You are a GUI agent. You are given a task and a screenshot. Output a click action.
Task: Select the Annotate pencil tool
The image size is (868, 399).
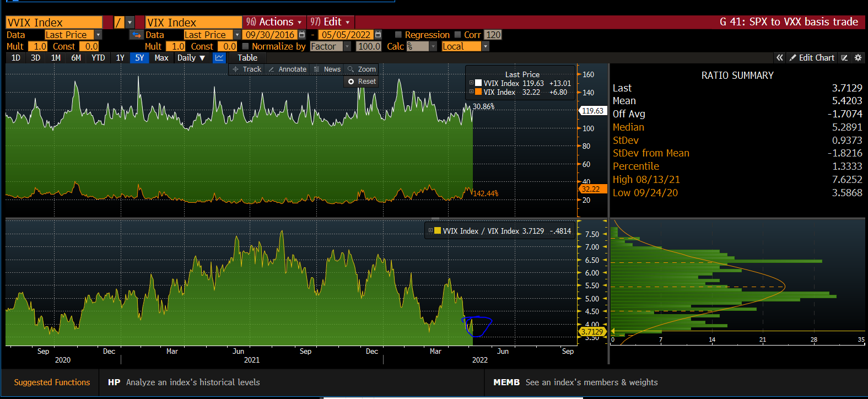pos(287,69)
